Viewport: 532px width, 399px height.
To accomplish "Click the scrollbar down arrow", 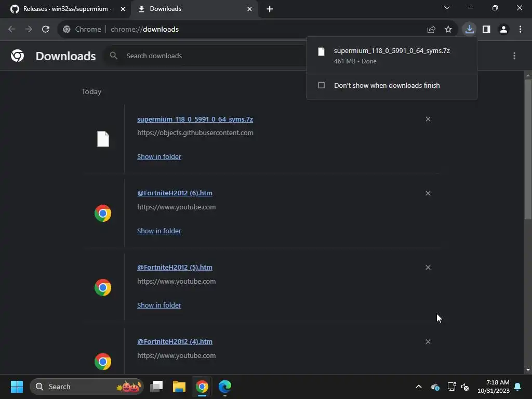I will tap(528, 370).
